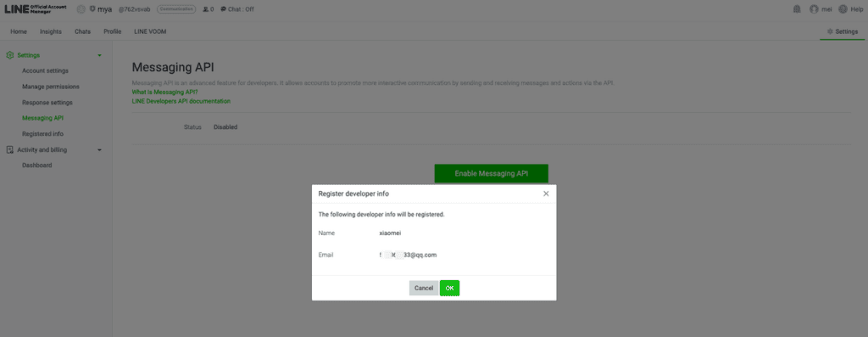Close the Register developer info dialog

coord(546,194)
